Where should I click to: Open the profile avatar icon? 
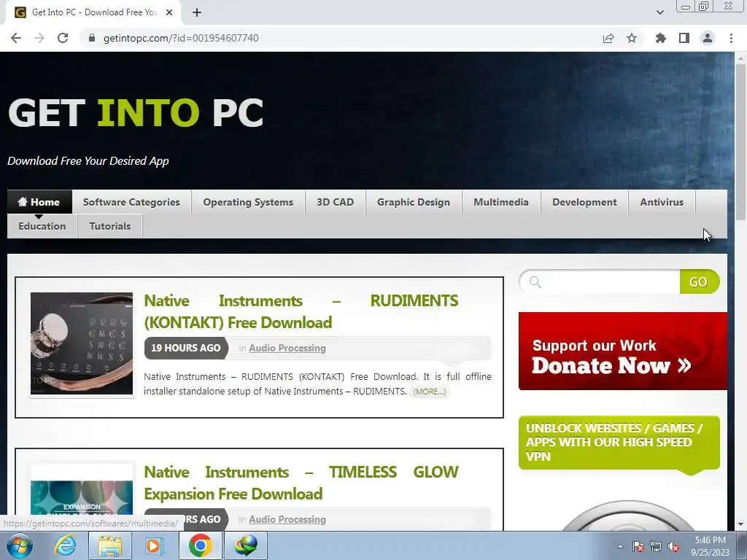(x=708, y=38)
